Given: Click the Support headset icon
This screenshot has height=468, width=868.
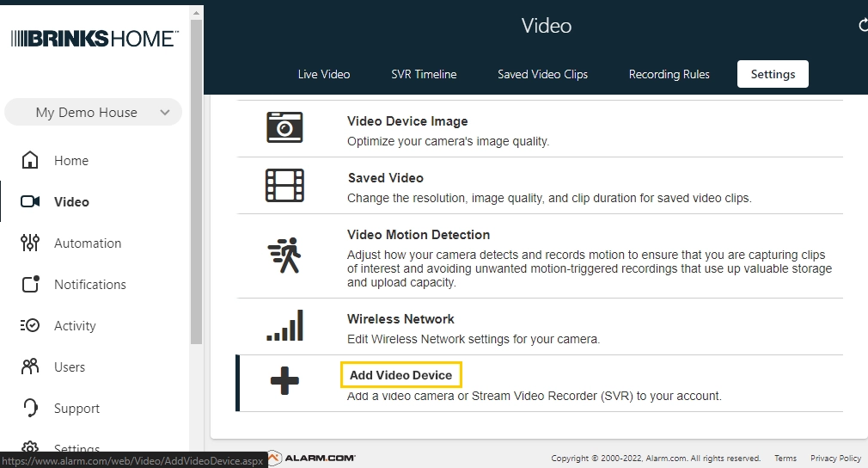Looking at the screenshot, I should [x=30, y=408].
